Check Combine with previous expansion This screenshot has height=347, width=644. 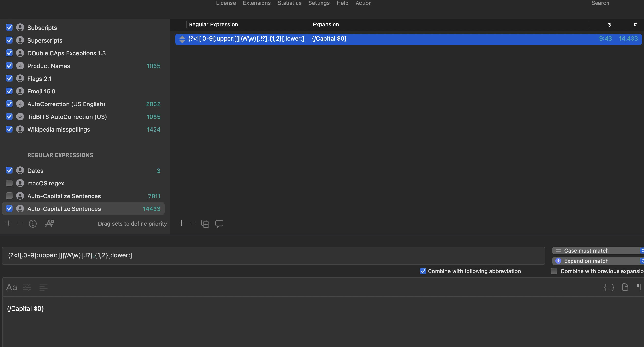554,271
